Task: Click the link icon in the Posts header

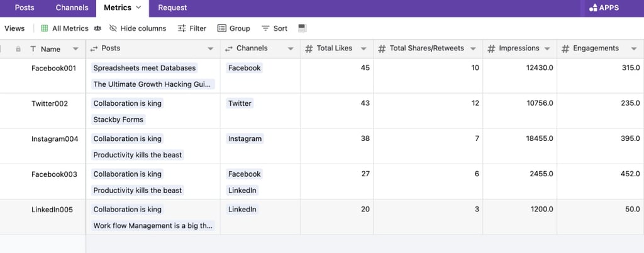Action: pyautogui.click(x=94, y=48)
